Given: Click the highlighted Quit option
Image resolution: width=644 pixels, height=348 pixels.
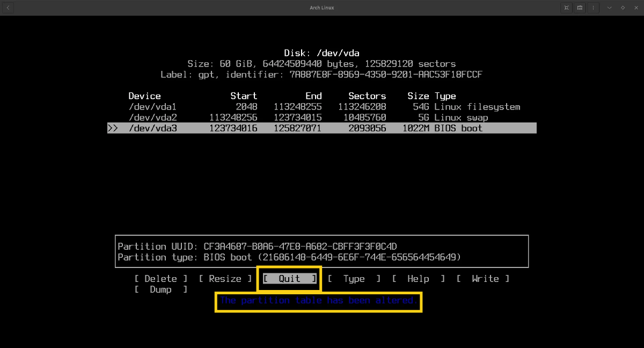Looking at the screenshot, I should coord(289,279).
